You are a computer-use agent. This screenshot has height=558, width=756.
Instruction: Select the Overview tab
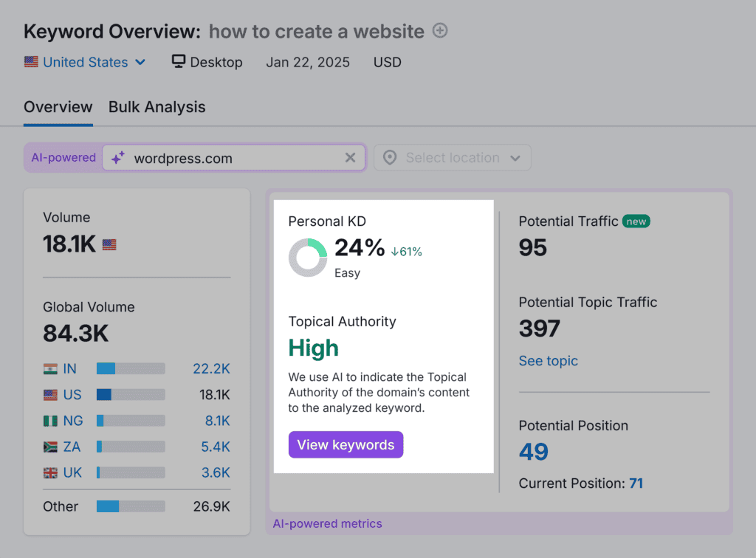pyautogui.click(x=58, y=107)
